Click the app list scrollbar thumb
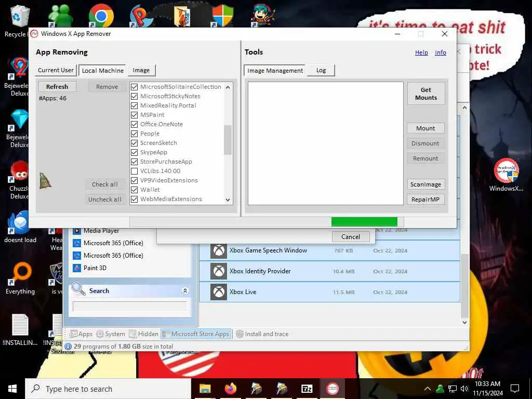This screenshot has height=399, width=532. point(228,140)
